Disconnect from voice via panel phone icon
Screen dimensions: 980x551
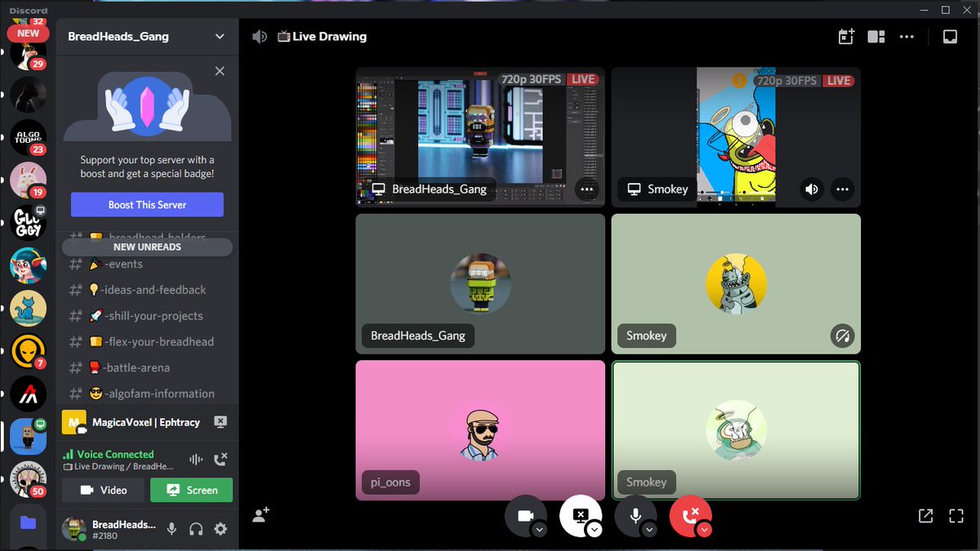(x=220, y=460)
